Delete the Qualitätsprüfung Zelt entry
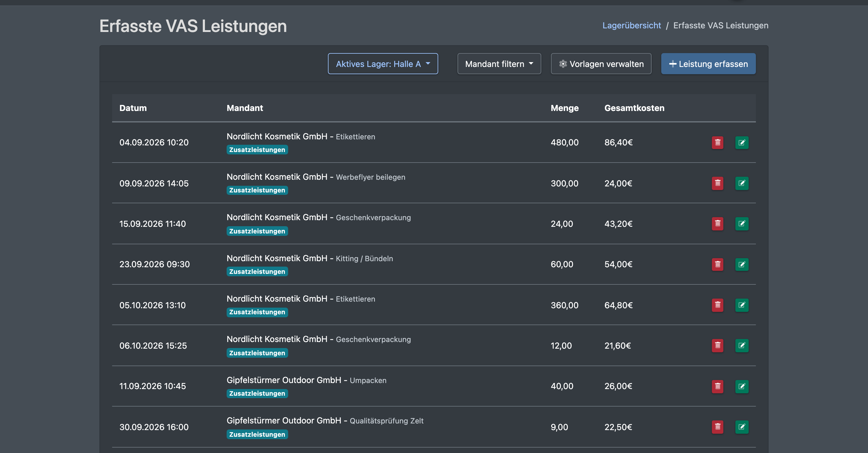Viewport: 868px width, 453px height. tap(717, 427)
